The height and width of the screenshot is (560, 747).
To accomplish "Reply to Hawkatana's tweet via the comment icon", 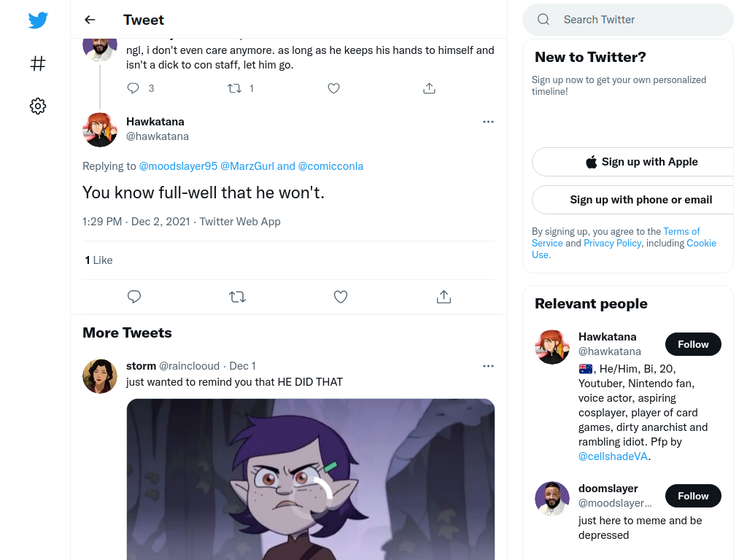I will pyautogui.click(x=134, y=297).
